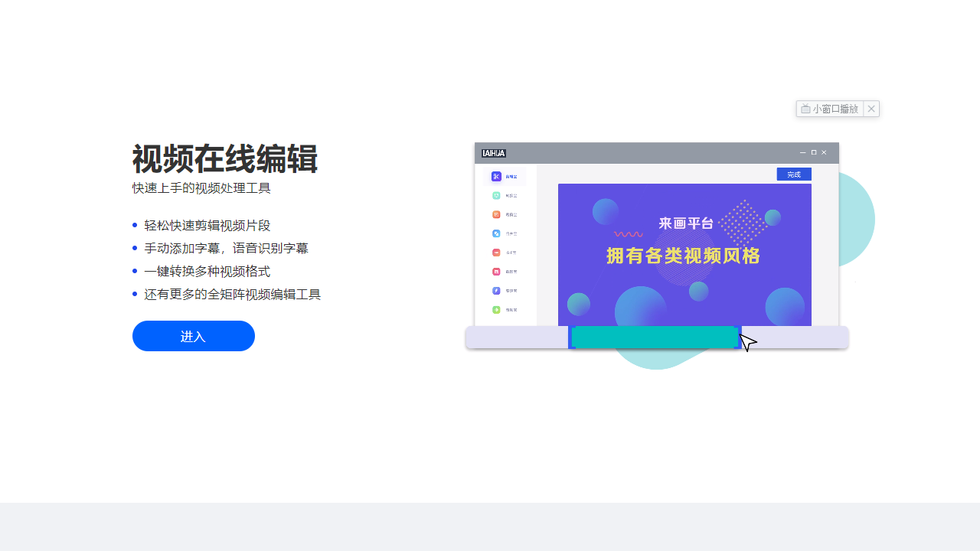The width and height of the screenshot is (980, 551).
Task: Click the teal progress segment on the timeline
Action: point(655,337)
